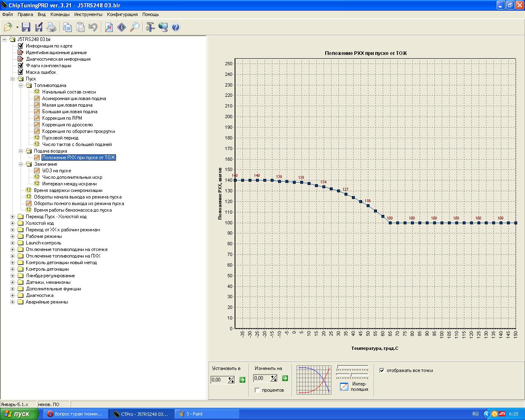This screenshot has width=525, height=420.
Task: Toggle the «Флаги комплектации» checkbox in tree
Action: [21, 66]
